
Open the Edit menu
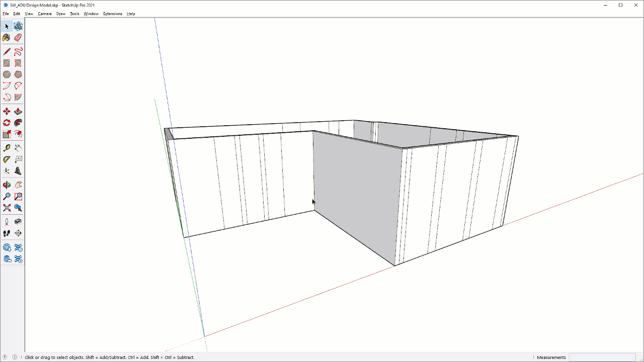coord(17,14)
